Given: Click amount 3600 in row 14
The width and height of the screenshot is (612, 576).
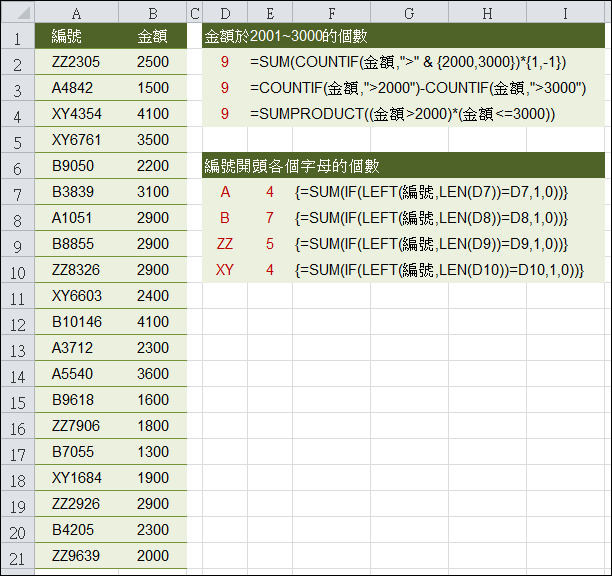Looking at the screenshot, I should 153,374.
